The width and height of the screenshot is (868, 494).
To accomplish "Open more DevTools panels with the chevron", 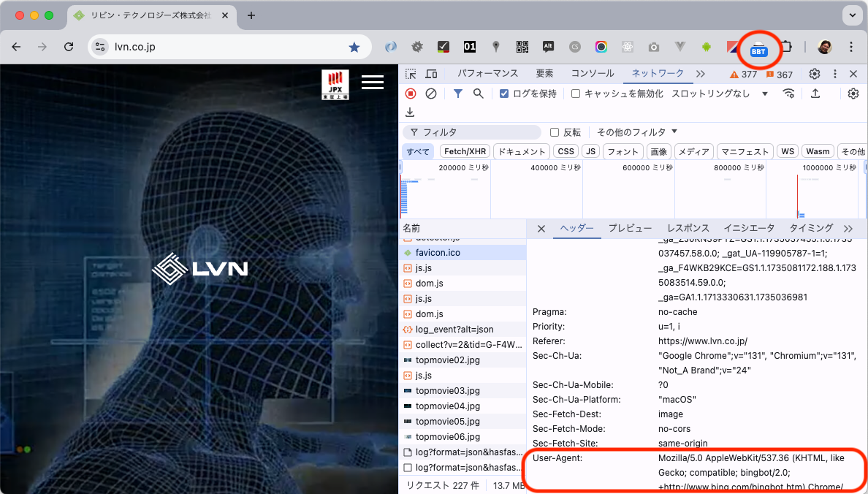I will click(700, 74).
